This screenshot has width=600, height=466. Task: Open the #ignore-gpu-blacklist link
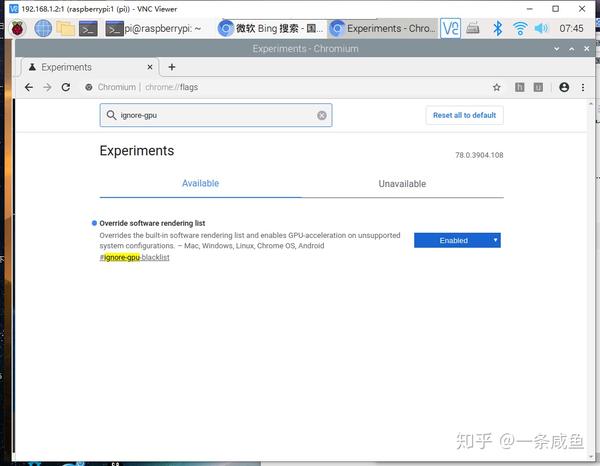(134, 257)
